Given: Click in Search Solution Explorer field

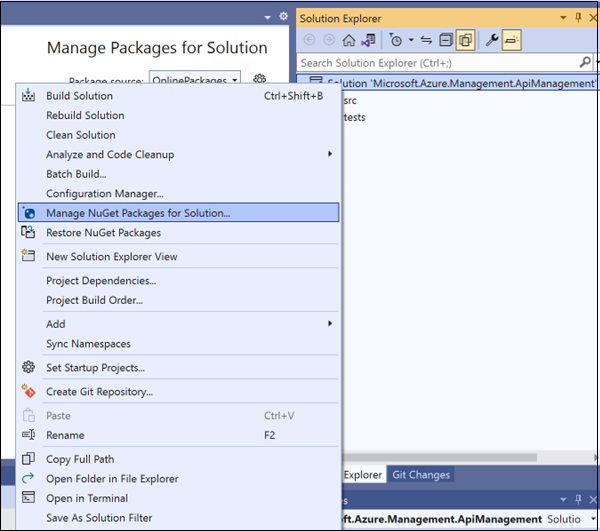Looking at the screenshot, I should tap(437, 63).
